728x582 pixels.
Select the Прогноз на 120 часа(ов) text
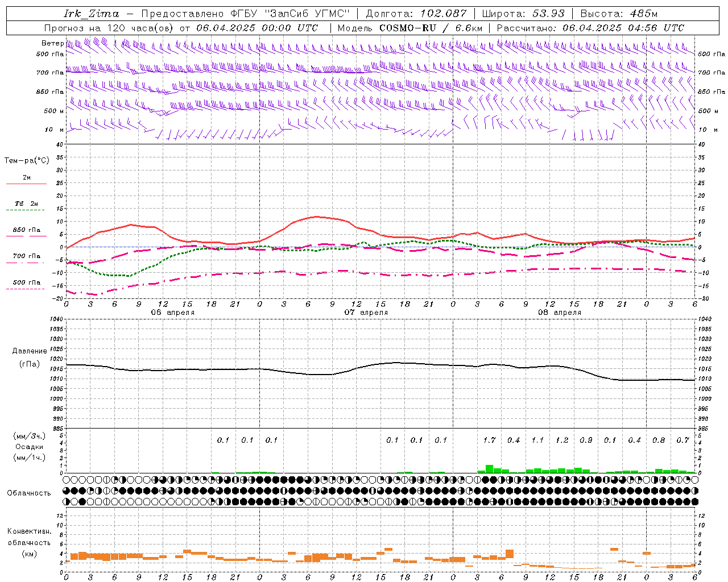(109, 28)
